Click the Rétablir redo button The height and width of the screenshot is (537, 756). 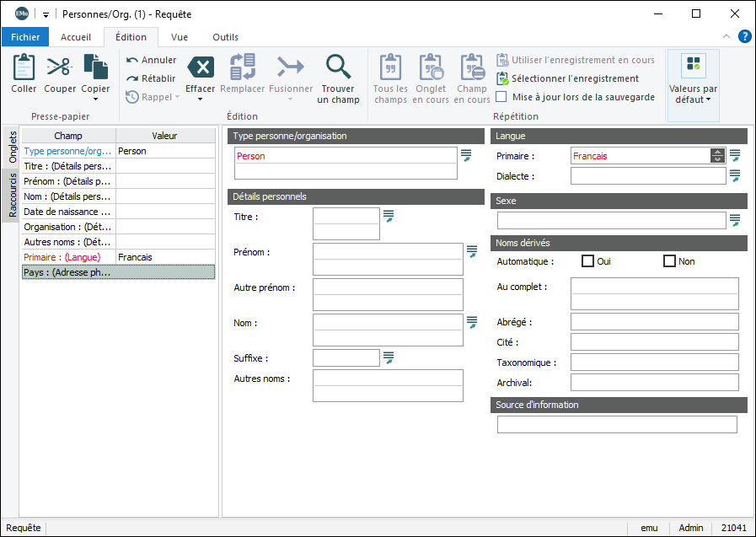(x=151, y=78)
